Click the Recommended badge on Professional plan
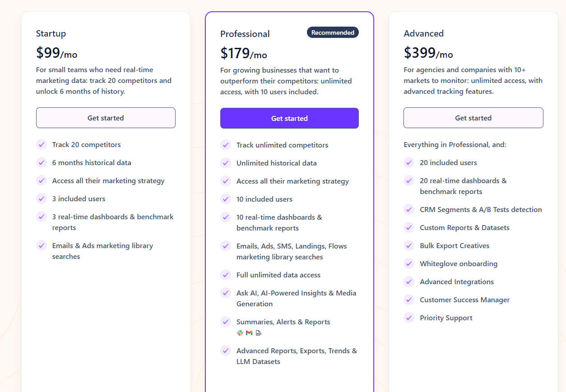566x392 pixels. 333,32
